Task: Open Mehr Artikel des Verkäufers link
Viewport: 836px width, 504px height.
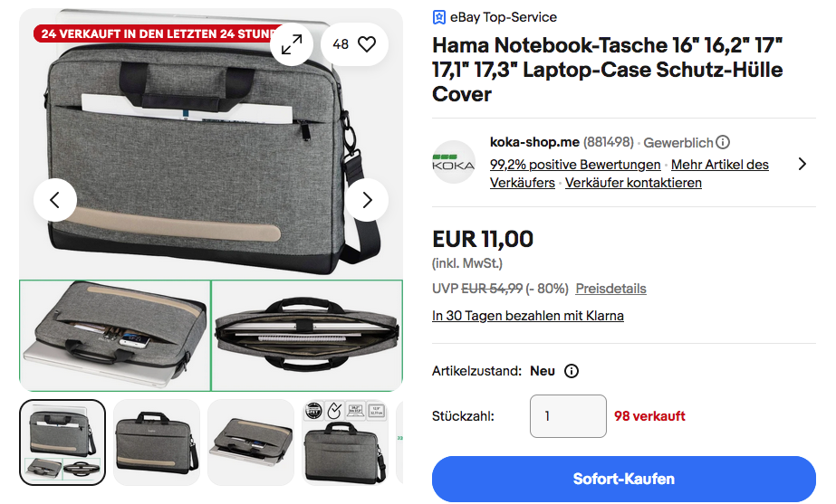Action: coord(629,174)
